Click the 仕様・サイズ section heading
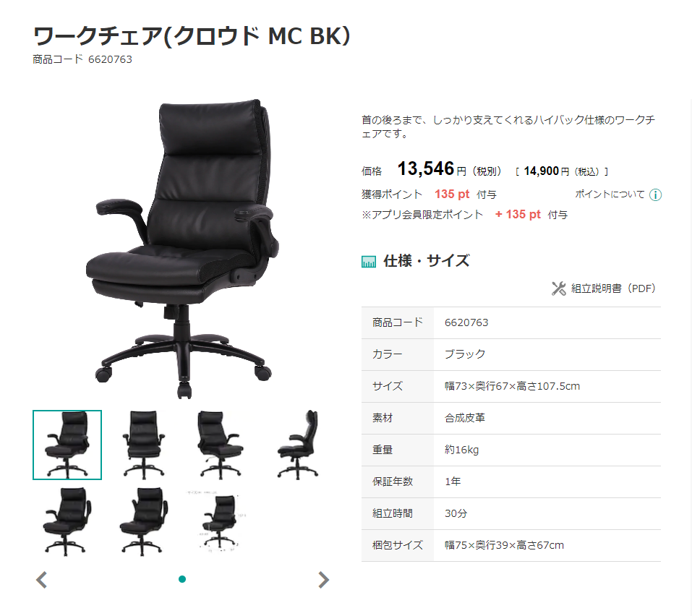This screenshot has width=692, height=616. coord(427,261)
